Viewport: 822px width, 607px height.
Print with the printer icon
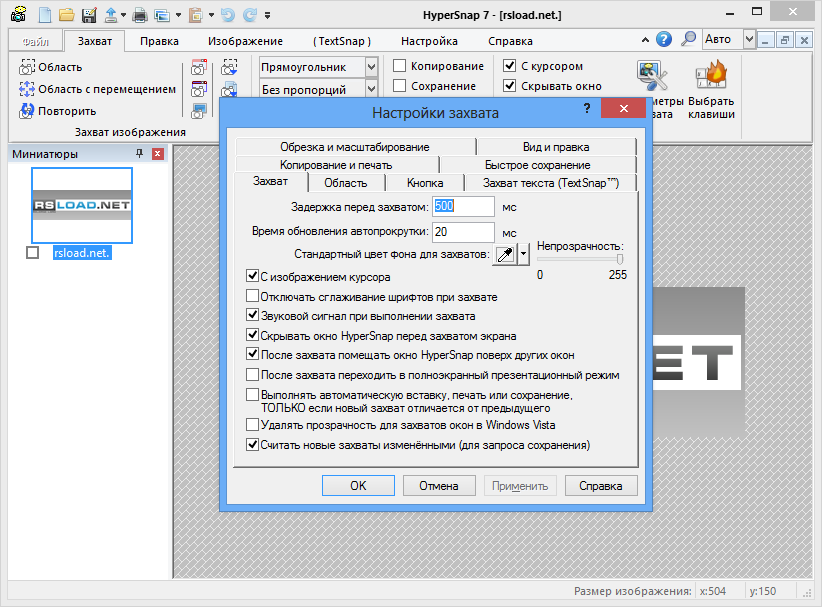139,15
